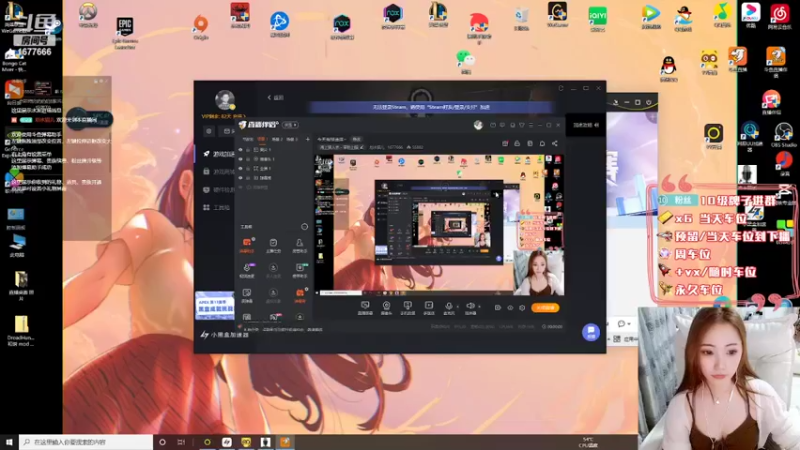This screenshot has height=450, width=800.
Task: Open the dropdown pill beside the streaming app logo
Action: pos(291,125)
